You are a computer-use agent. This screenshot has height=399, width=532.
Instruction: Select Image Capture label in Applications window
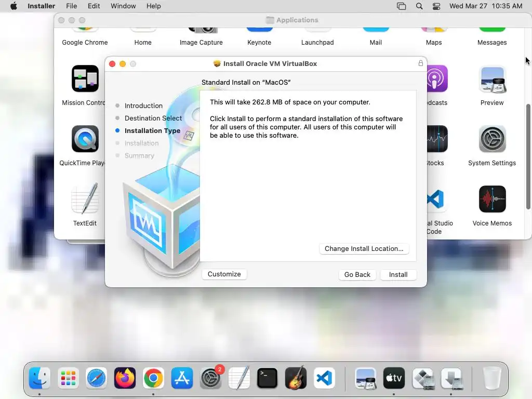(201, 43)
